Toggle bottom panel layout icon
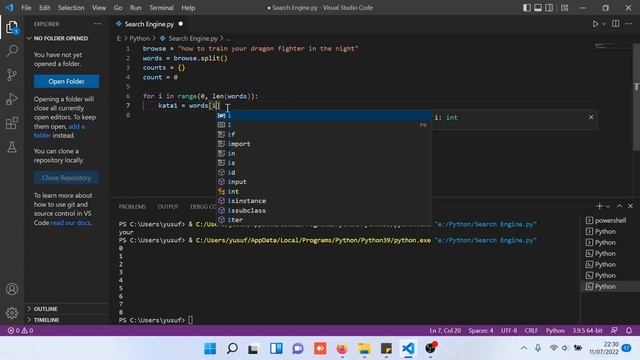This screenshot has height=360, width=640. (538, 8)
